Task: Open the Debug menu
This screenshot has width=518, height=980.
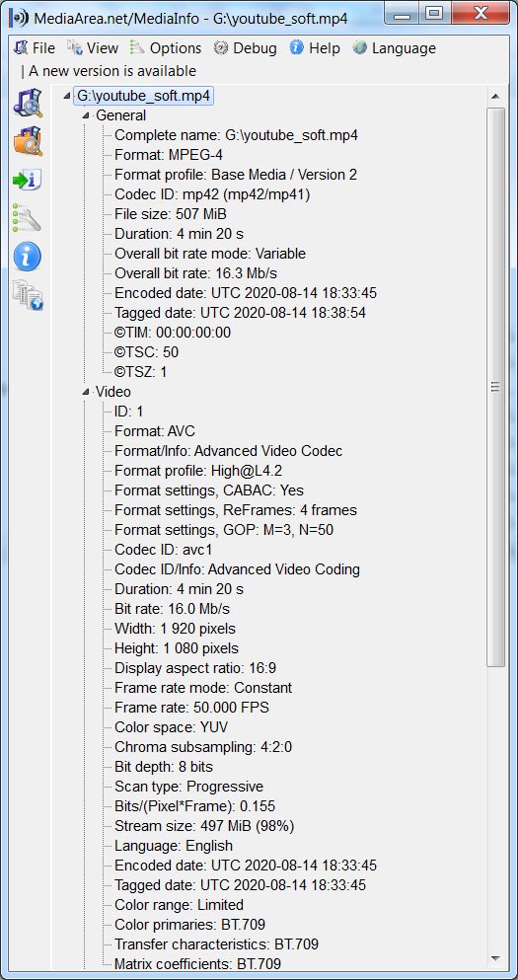Action: [x=245, y=48]
